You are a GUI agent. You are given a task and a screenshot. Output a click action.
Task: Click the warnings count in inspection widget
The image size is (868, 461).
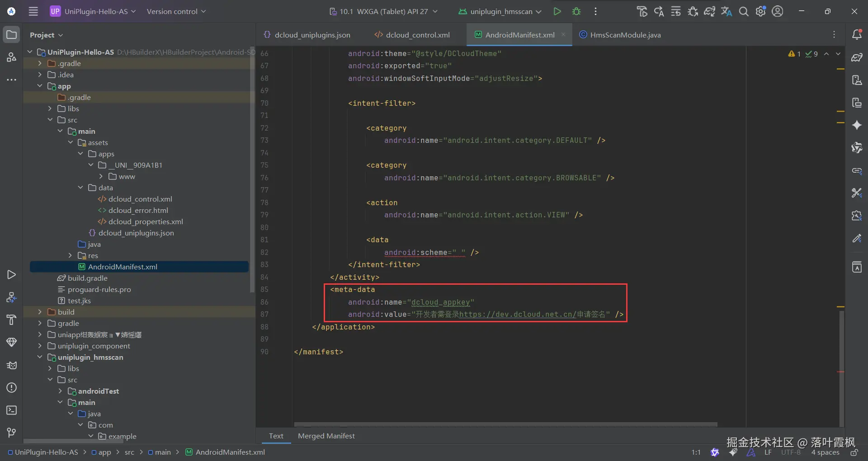(794, 54)
